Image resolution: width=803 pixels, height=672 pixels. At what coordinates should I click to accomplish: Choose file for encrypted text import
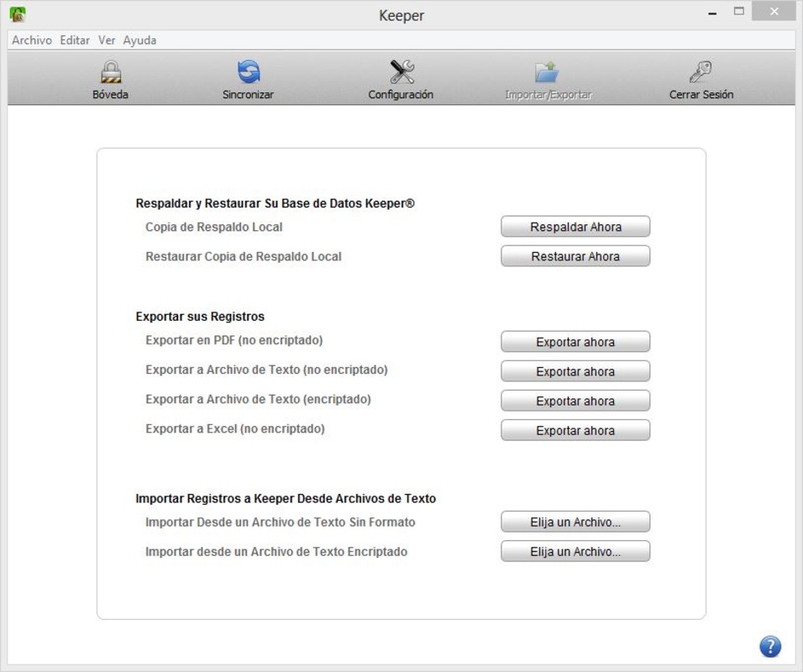coord(575,552)
